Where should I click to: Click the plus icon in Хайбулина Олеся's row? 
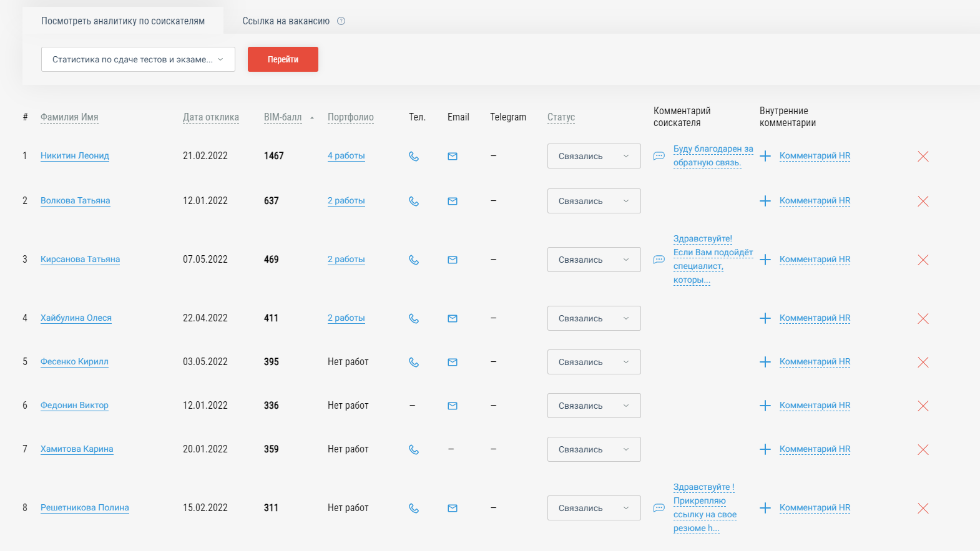pyautogui.click(x=765, y=318)
